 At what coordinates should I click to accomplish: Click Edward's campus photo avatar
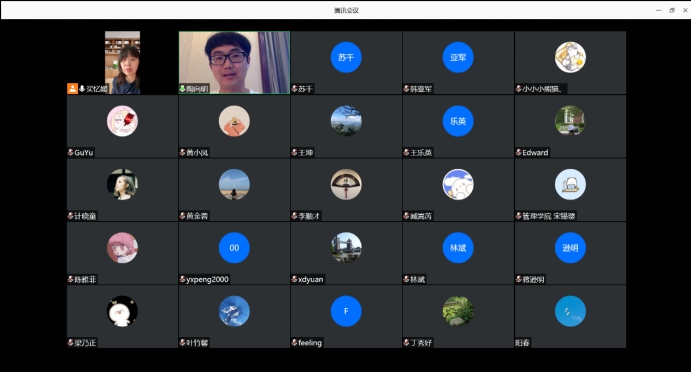(570, 121)
